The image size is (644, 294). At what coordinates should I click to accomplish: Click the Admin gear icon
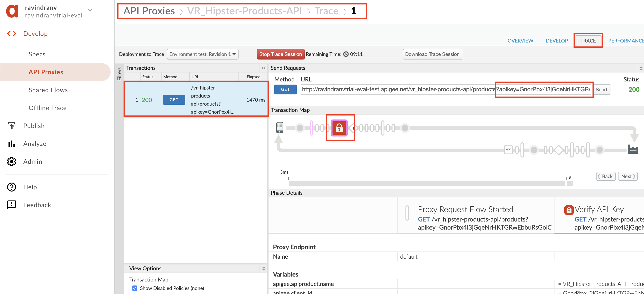11,162
